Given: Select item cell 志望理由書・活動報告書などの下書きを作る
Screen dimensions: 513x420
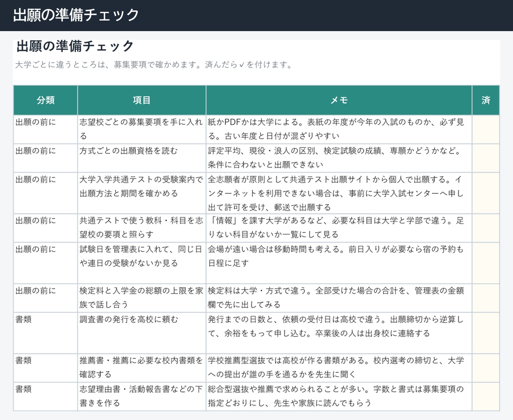Looking at the screenshot, I should tap(142, 396).
